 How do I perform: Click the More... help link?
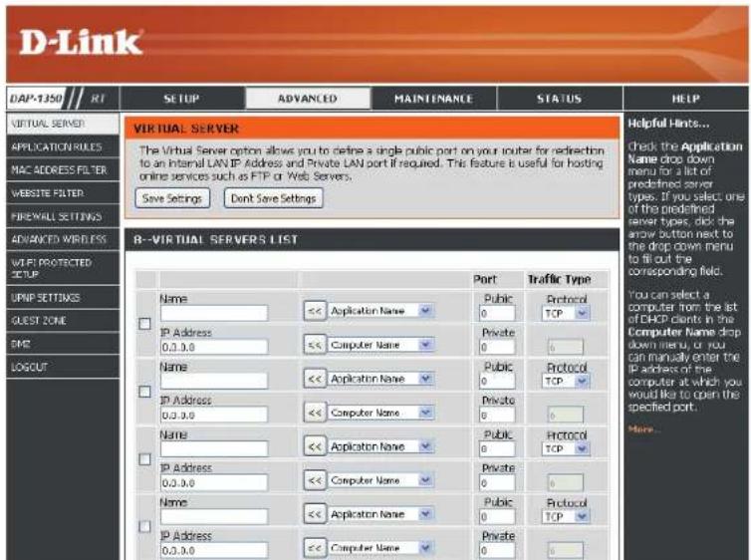pyautogui.click(x=644, y=429)
